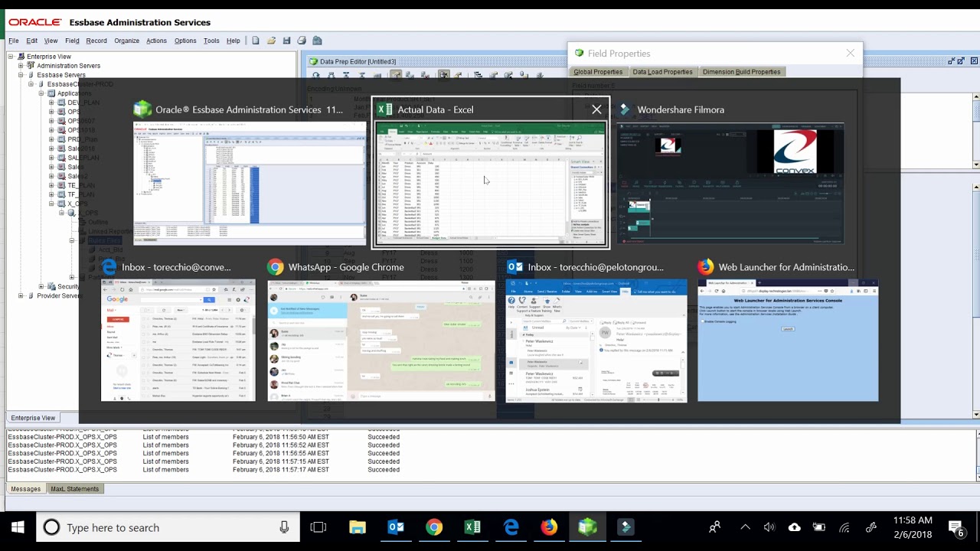This screenshot has width=980, height=551.
Task: Open the Windows Start menu
Action: point(18,527)
